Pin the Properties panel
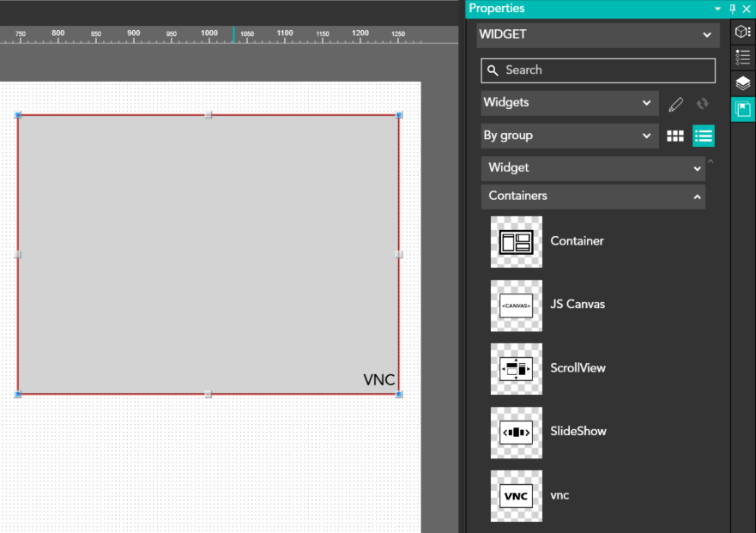The image size is (756, 533). pyautogui.click(x=732, y=9)
